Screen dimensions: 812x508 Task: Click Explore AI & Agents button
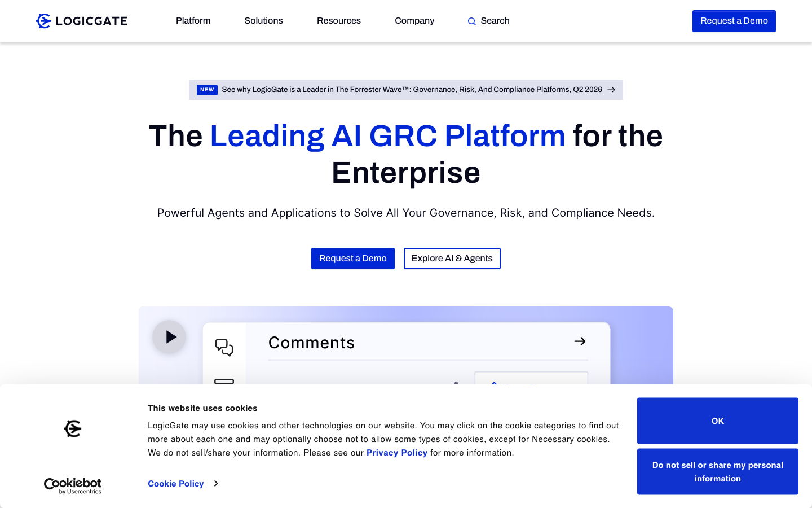point(452,259)
